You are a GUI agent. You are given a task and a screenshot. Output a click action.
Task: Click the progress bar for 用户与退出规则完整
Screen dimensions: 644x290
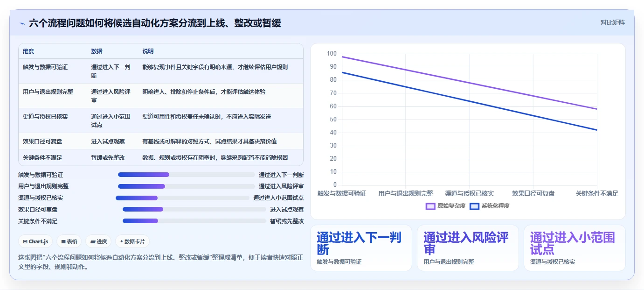pyautogui.click(x=187, y=186)
